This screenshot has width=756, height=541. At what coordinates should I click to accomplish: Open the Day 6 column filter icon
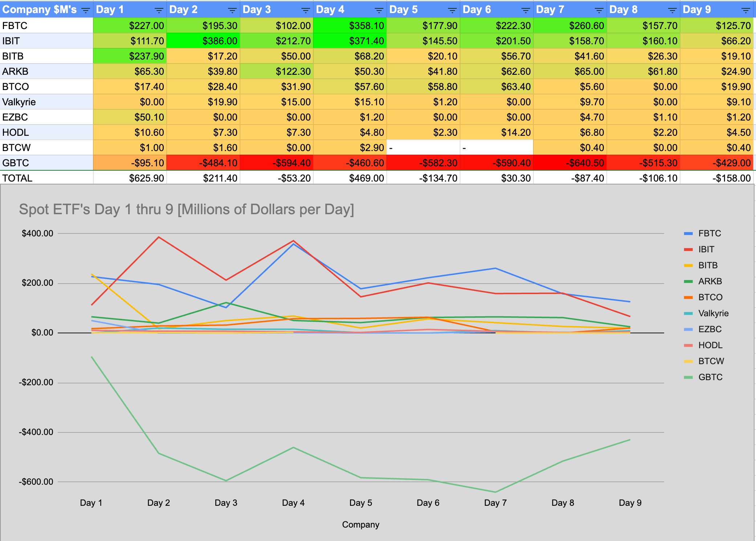[525, 11]
